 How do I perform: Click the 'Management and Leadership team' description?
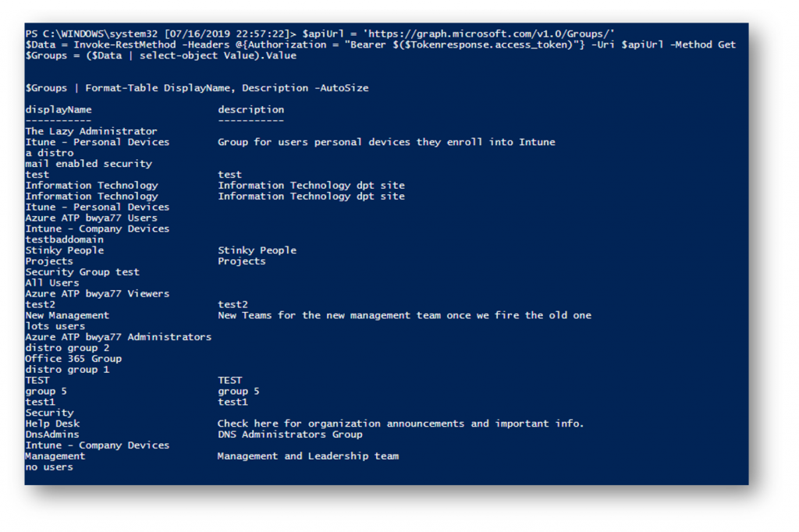(x=308, y=456)
